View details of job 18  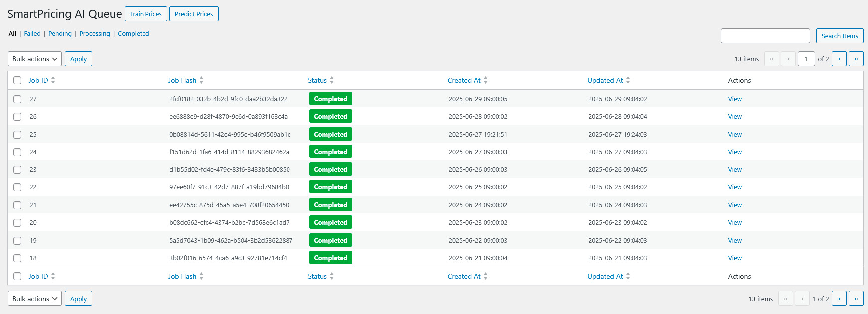point(735,258)
